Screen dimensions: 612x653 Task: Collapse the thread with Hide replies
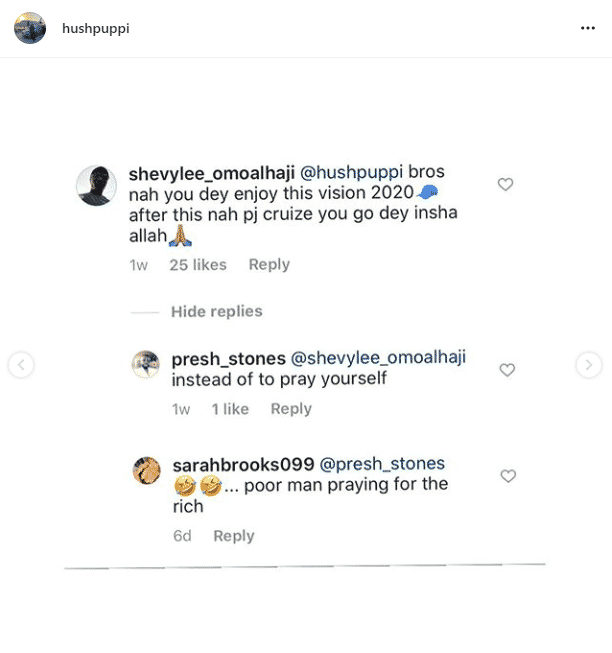[x=216, y=312]
